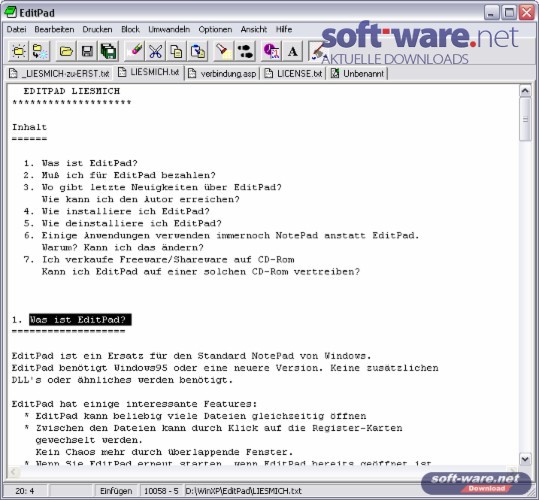
Task: Click line '5. Wie deinstalliere ich EditPad?'
Action: tap(122, 223)
